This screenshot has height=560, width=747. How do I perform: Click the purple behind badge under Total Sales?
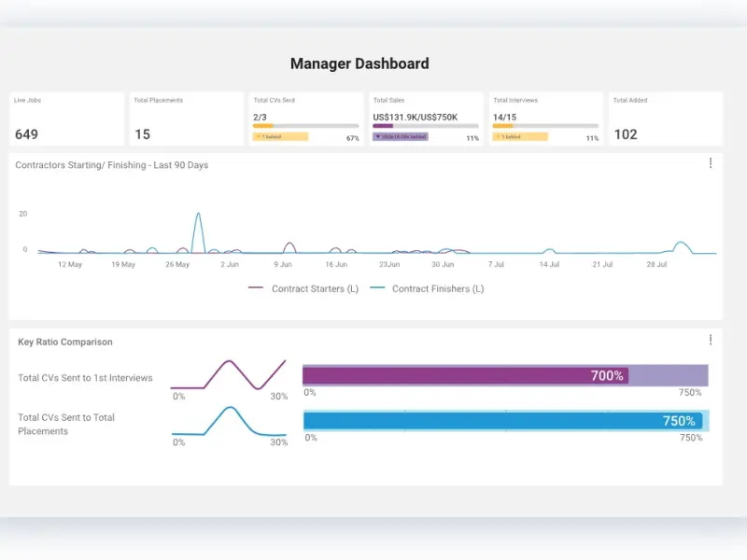click(400, 136)
